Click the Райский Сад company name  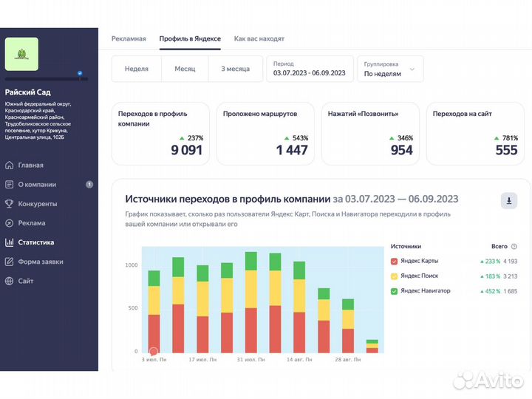tap(28, 92)
